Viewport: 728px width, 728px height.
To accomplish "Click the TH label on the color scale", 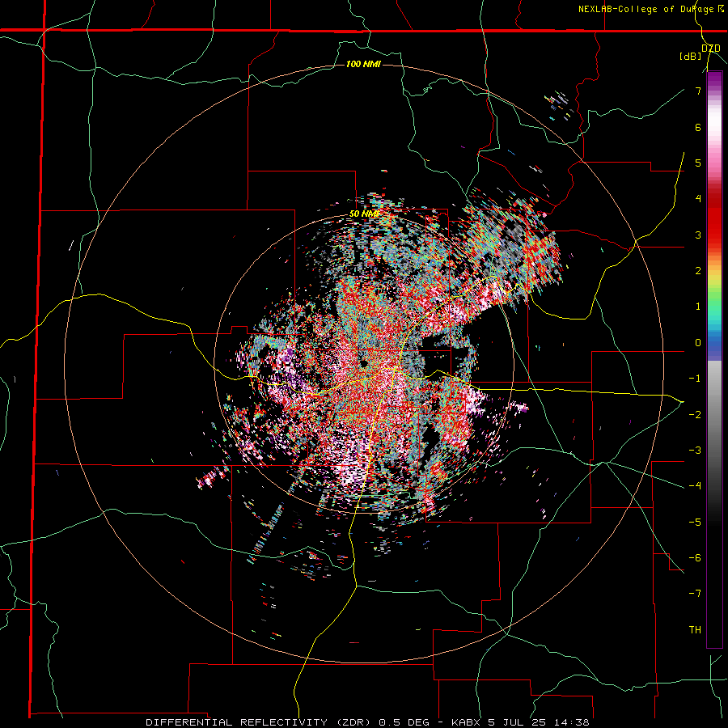I will (x=695, y=629).
